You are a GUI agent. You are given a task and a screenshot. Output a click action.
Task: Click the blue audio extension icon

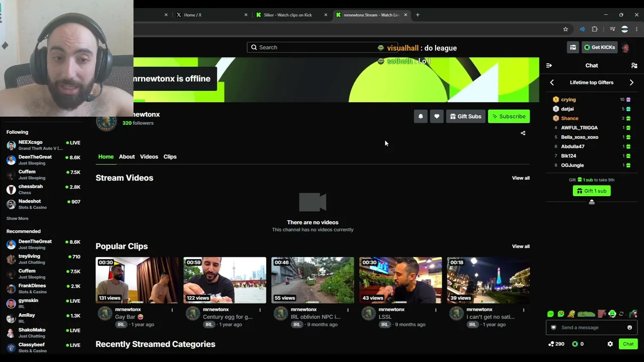[582, 29]
